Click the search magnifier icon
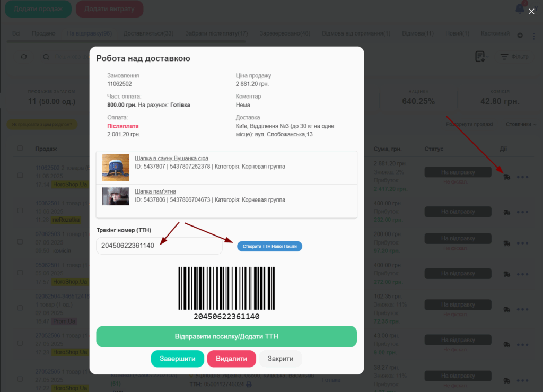 [46, 57]
